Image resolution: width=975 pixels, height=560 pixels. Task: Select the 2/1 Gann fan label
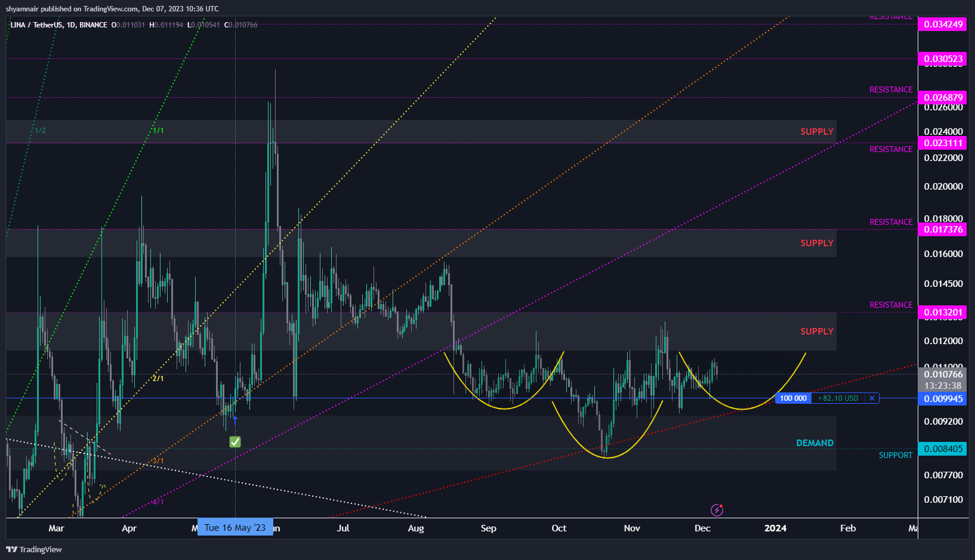(x=158, y=379)
